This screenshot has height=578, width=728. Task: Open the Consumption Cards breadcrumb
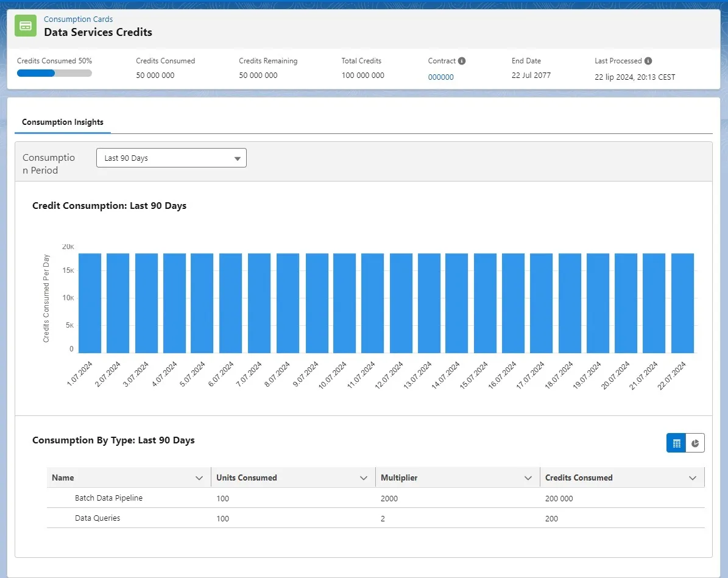point(78,19)
